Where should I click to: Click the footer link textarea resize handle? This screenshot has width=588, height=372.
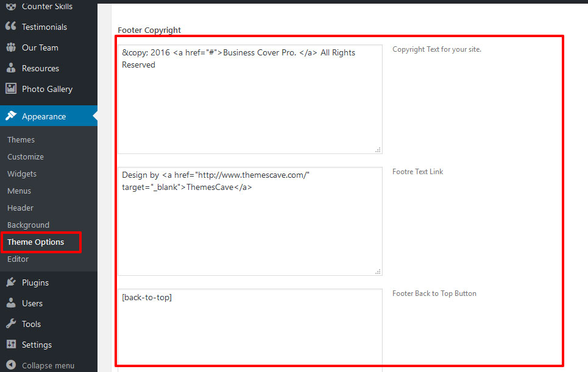pos(378,272)
